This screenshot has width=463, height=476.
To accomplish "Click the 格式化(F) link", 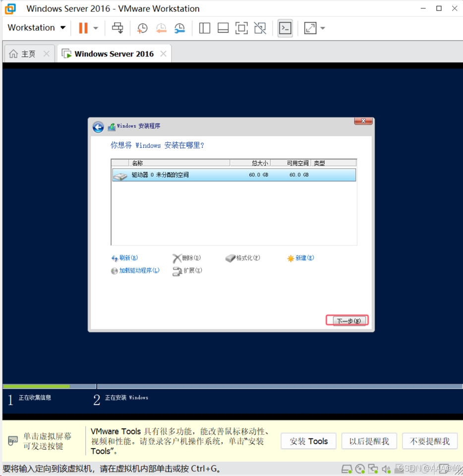I will tap(243, 258).
